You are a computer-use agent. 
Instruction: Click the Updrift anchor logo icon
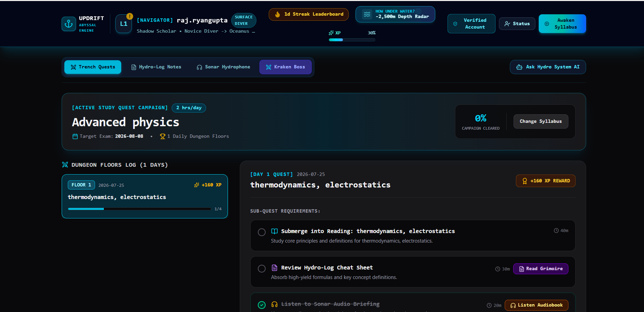(x=69, y=24)
